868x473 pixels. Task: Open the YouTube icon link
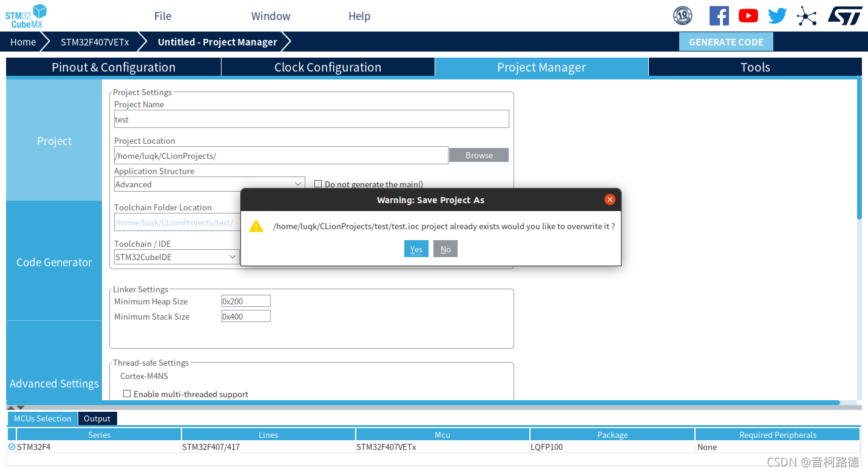coord(748,16)
